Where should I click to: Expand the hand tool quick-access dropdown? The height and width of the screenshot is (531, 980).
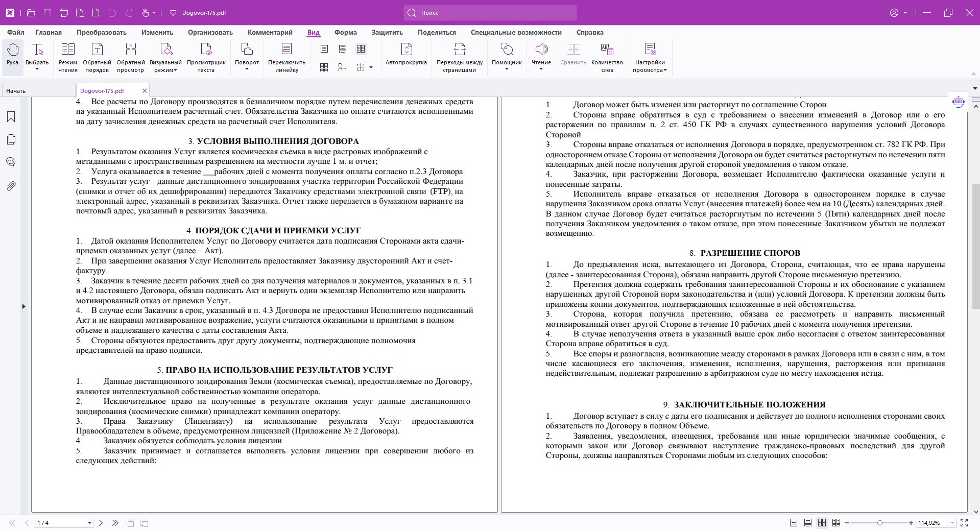point(154,13)
